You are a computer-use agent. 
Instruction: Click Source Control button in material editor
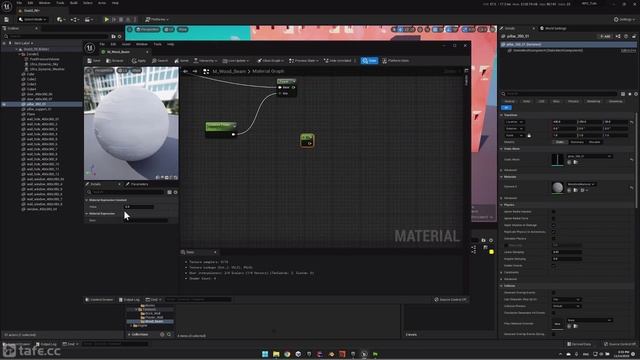tap(450, 300)
